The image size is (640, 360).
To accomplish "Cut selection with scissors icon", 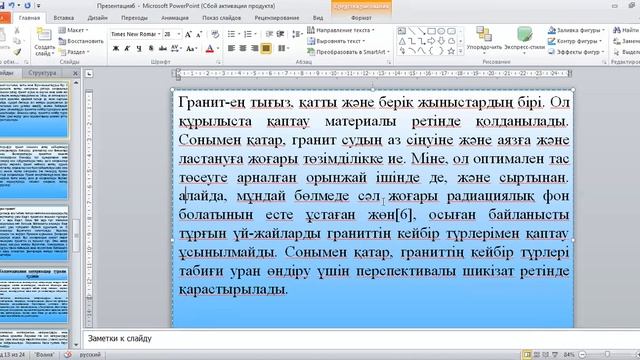I will (x=17, y=31).
